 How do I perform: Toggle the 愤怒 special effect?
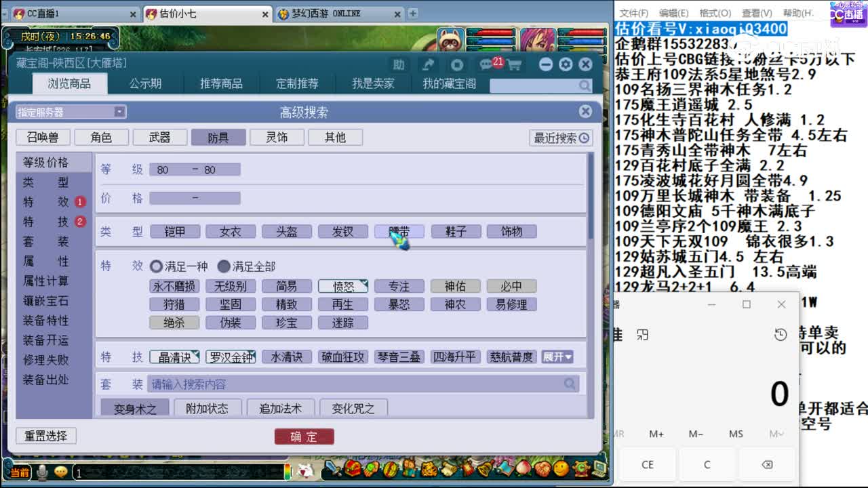(x=343, y=286)
